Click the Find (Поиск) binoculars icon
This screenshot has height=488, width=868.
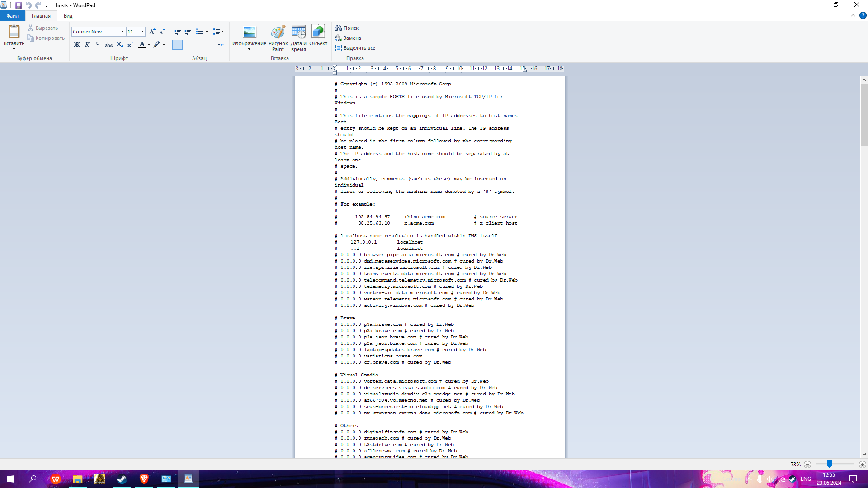(338, 28)
